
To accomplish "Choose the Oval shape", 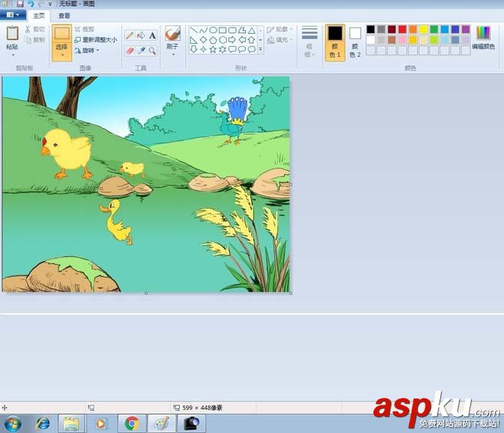I will pos(213,30).
